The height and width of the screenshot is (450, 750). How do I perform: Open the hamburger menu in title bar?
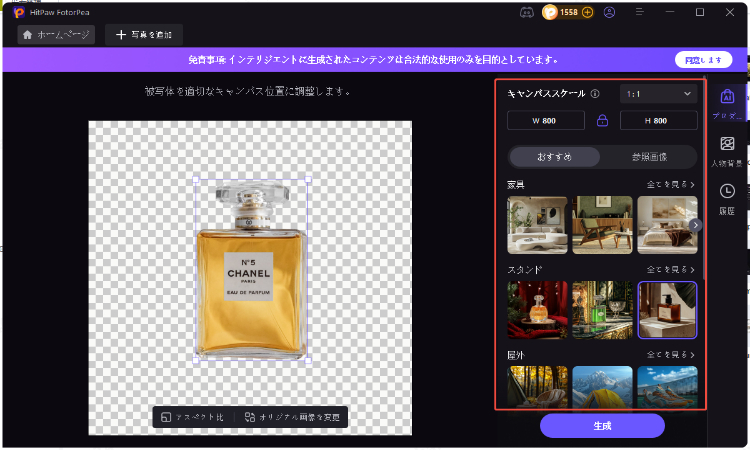pos(640,12)
